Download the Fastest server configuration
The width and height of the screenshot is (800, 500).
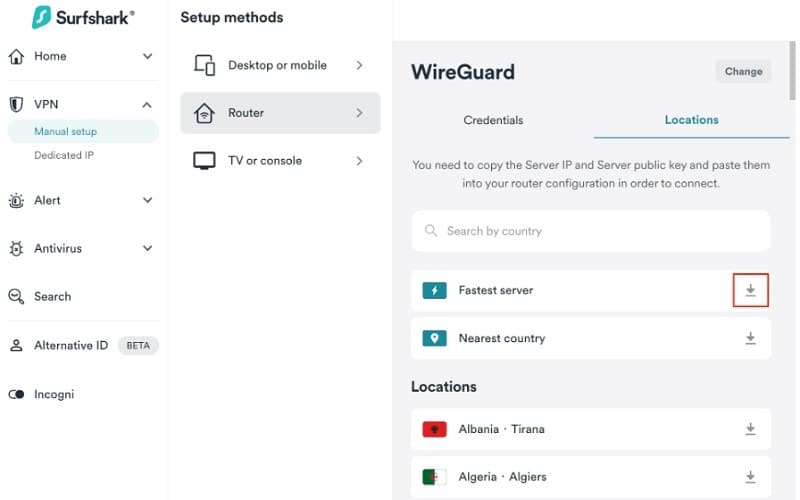[750, 290]
